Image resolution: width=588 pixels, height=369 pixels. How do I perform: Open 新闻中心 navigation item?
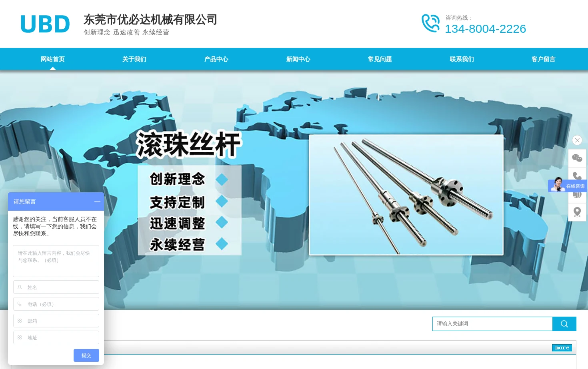coord(298,59)
